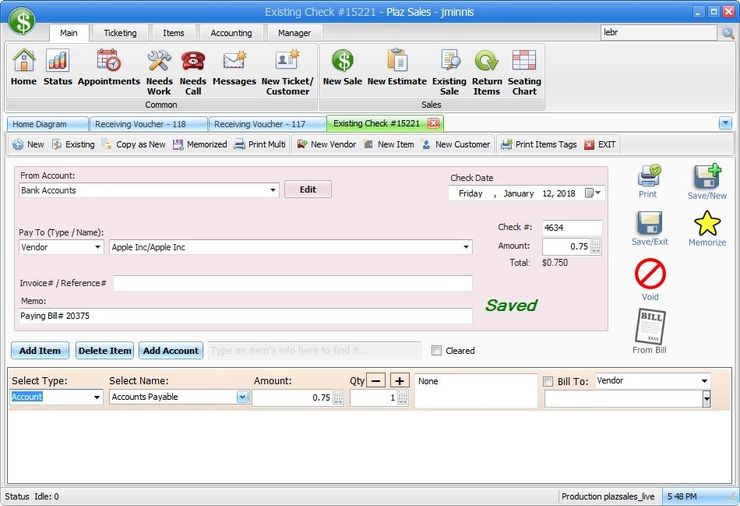
Task: Click the Delete Item button
Action: 105,351
